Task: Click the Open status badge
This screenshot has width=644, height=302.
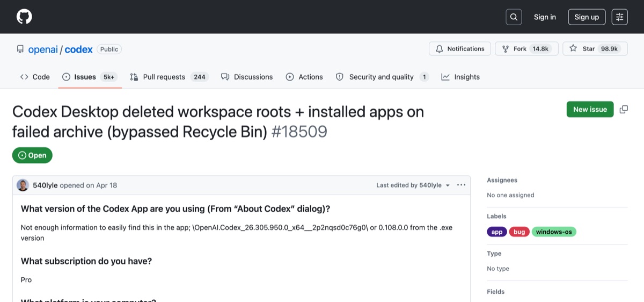Action: [x=32, y=155]
